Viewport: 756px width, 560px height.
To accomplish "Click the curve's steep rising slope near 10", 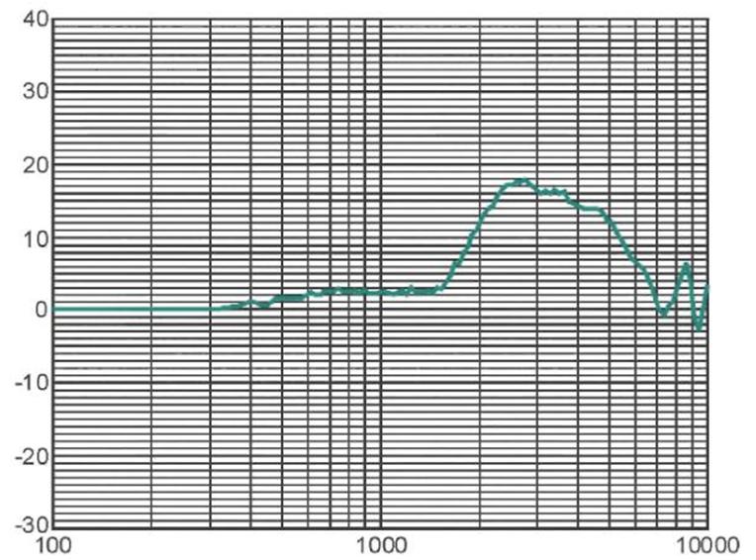I will [471, 237].
